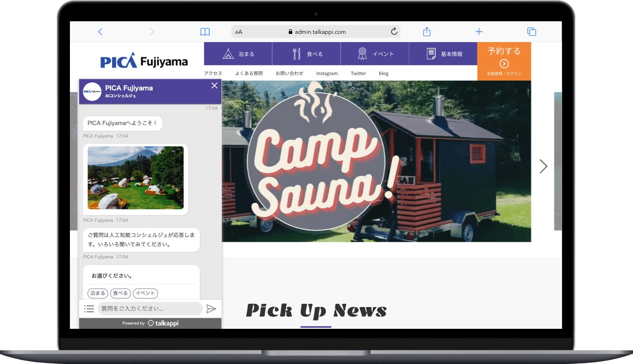
Task: Open the 泊まる navigation menu
Action: coord(238,54)
